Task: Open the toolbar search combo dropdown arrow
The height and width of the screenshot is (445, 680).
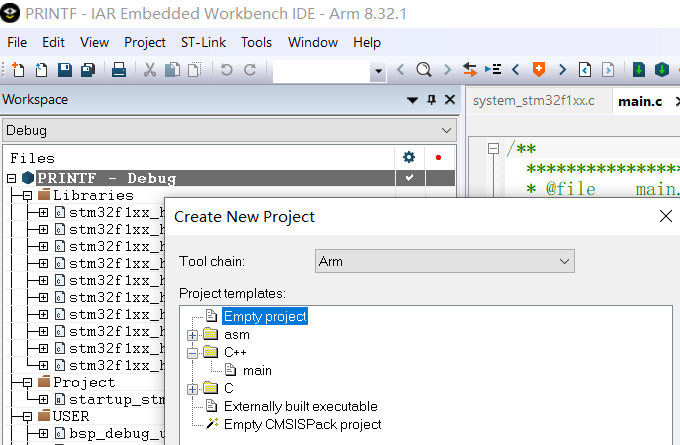Action: (x=378, y=70)
